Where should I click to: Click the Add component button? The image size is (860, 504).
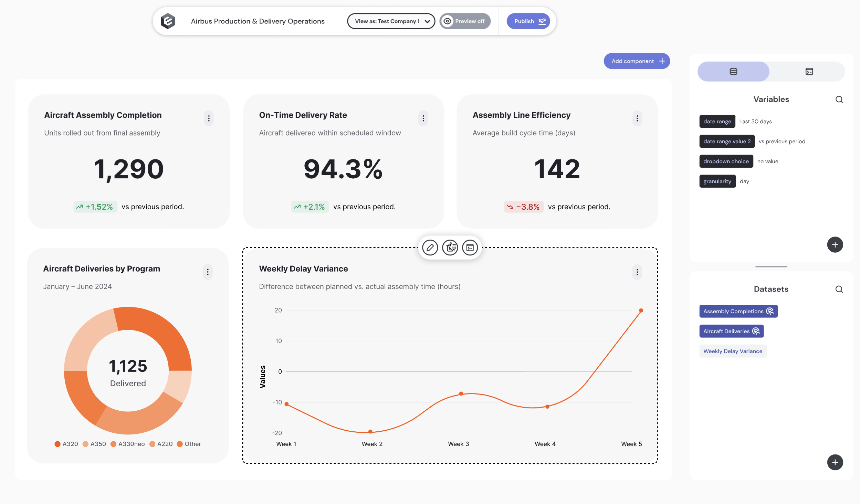tap(637, 61)
